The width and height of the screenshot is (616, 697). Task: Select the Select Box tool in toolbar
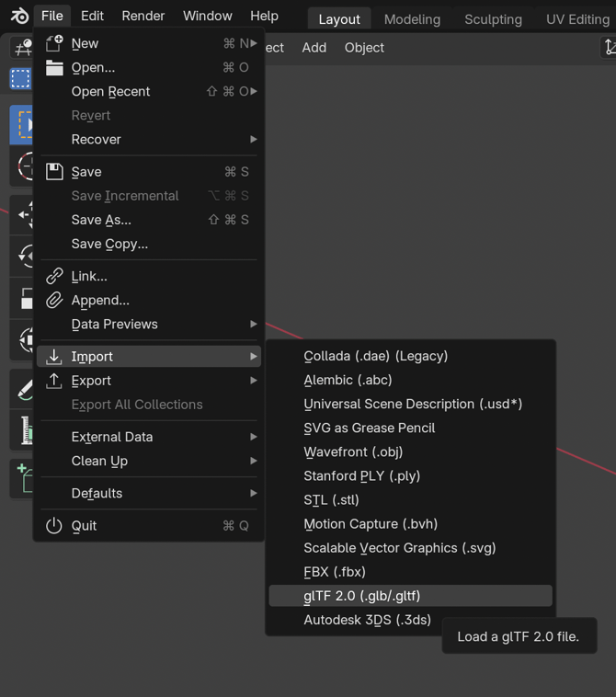22,125
